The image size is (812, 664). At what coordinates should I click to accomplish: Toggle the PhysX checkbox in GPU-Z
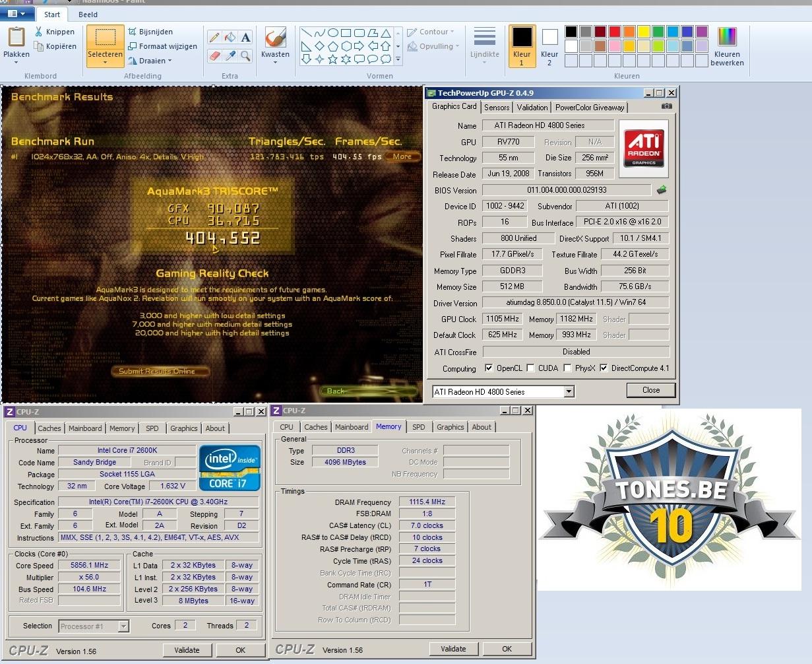[567, 368]
